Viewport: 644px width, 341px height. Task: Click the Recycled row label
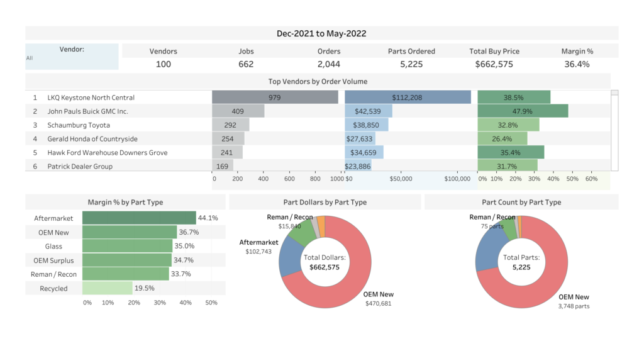click(x=54, y=288)
